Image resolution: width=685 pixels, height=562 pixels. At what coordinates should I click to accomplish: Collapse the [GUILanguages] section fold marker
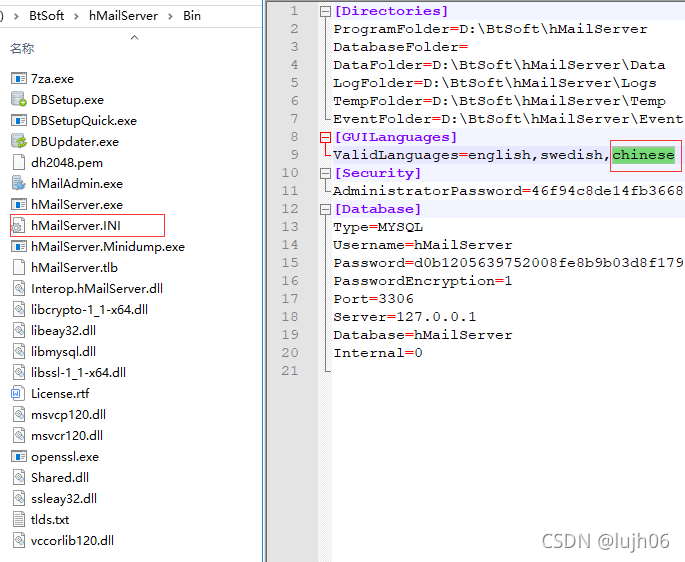pos(325,138)
